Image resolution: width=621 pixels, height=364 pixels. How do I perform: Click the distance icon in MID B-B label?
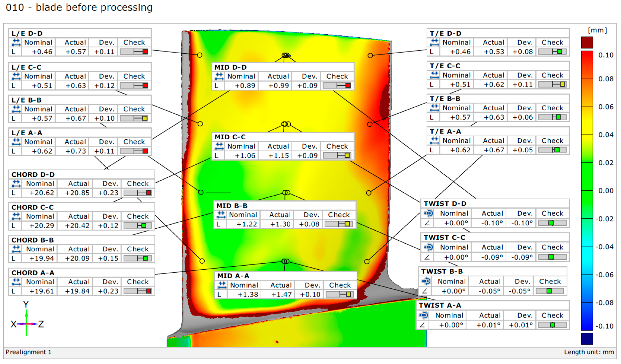221,215
